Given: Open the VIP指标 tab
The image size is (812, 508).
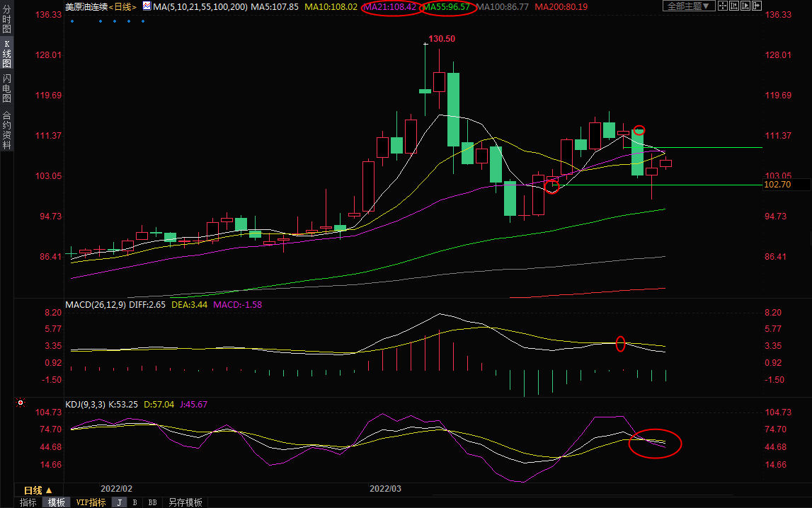Looking at the screenshot, I should [x=91, y=502].
